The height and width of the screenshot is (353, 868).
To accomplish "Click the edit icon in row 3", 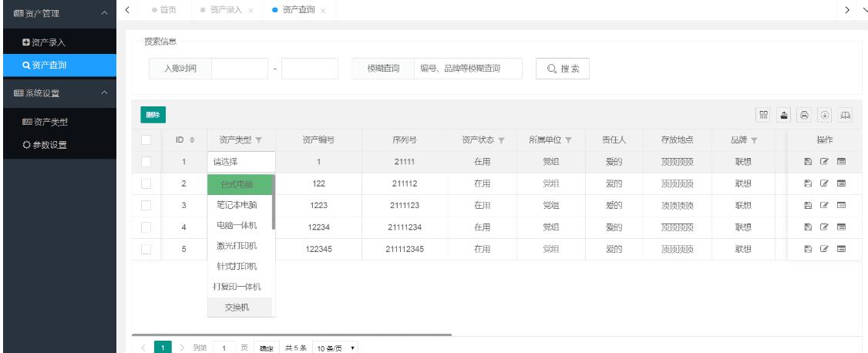I will (x=824, y=206).
